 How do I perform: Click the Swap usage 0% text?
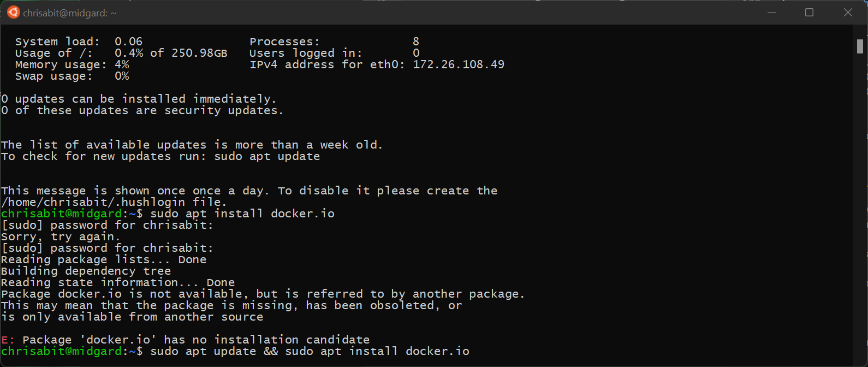click(122, 76)
